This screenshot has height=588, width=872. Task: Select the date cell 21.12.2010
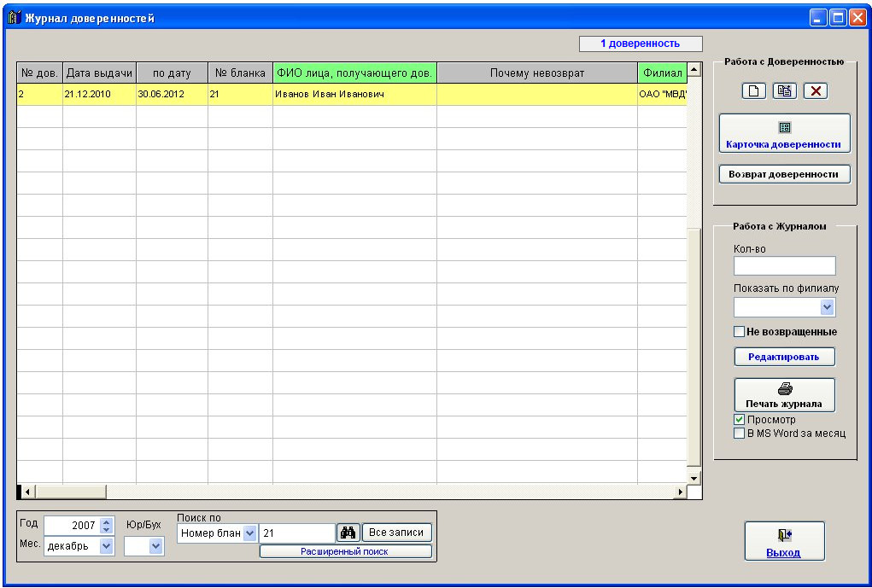point(100,94)
